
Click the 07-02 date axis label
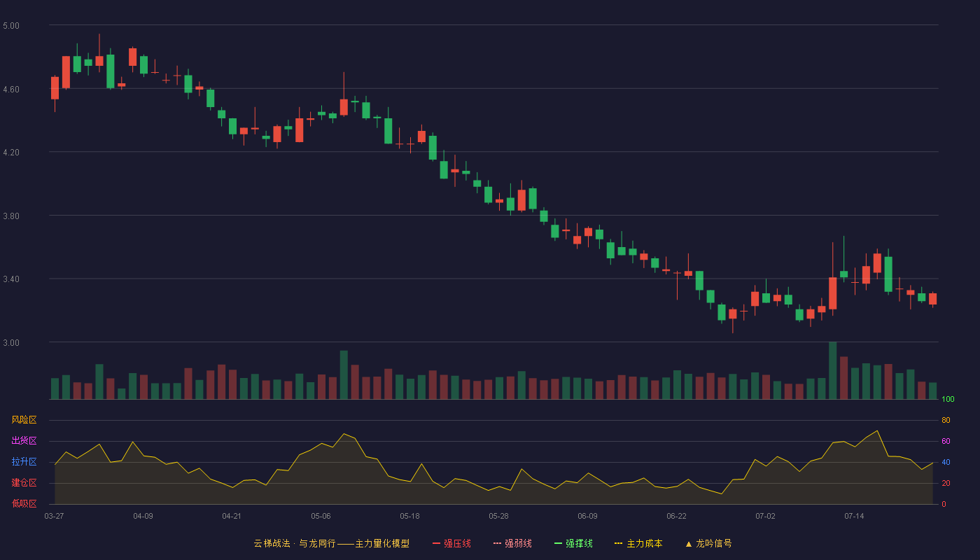point(765,516)
